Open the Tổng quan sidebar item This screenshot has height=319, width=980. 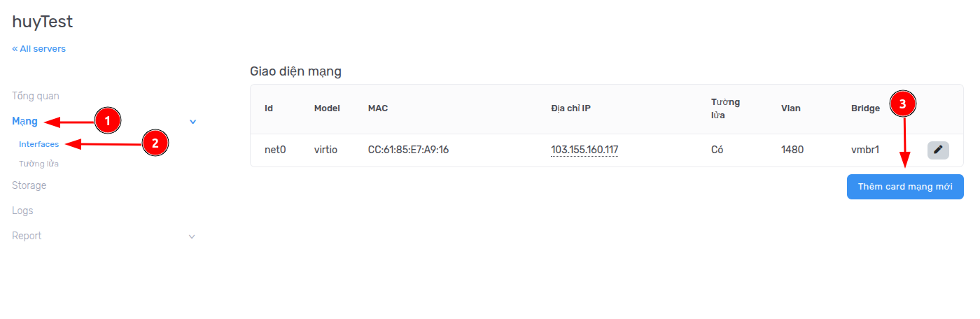[x=36, y=96]
